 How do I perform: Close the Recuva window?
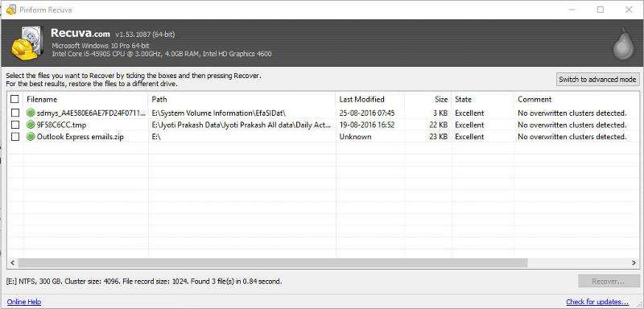click(629, 10)
